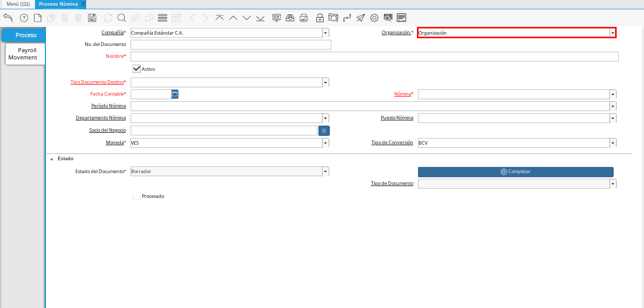
Task: Collapse the Estado section triangle
Action: click(51, 159)
